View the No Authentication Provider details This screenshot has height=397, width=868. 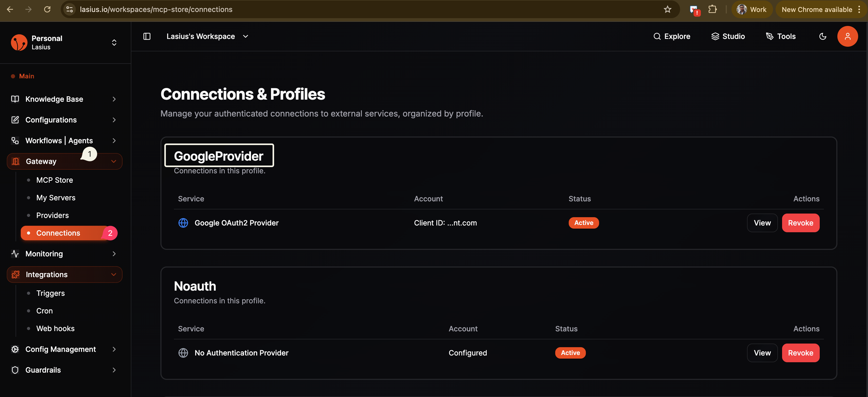coord(762,353)
